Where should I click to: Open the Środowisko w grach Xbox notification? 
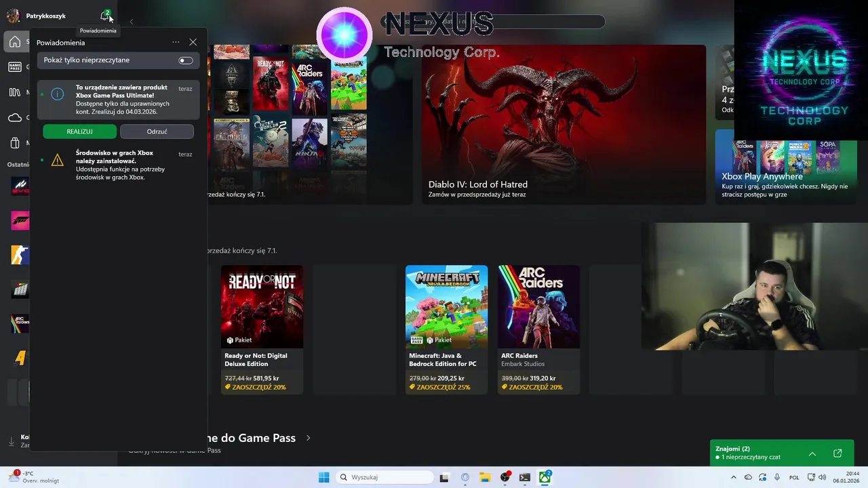point(119,165)
